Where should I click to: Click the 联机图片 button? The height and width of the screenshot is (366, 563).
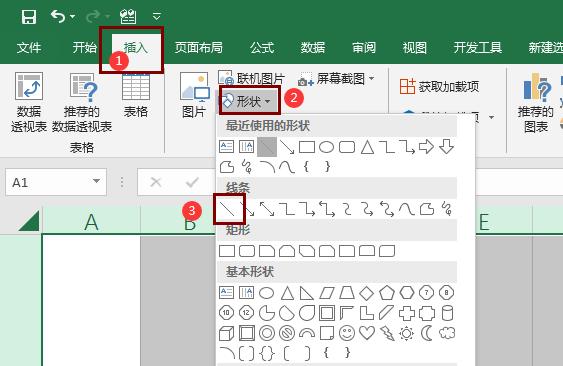251,78
